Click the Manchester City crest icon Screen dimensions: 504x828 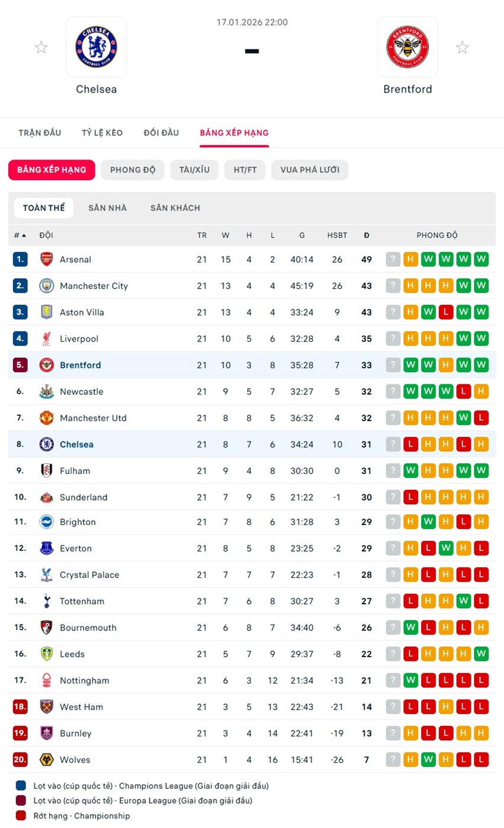click(x=46, y=286)
